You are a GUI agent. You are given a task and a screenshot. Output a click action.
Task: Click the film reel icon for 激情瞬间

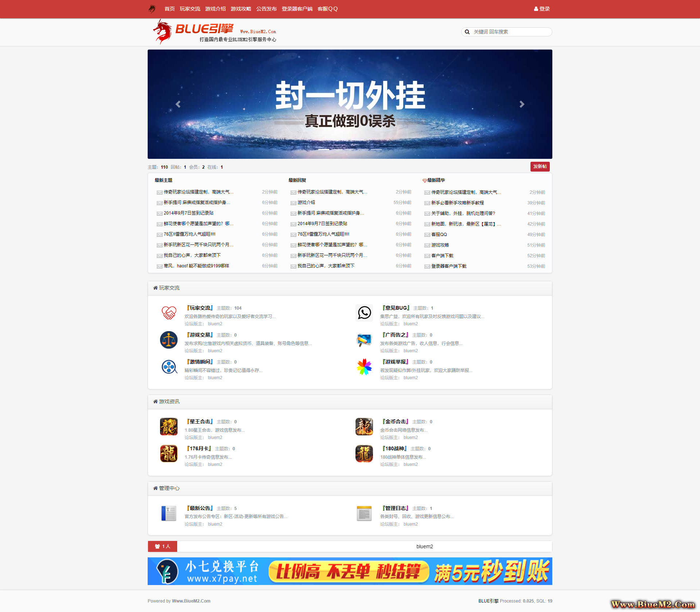coord(169,367)
